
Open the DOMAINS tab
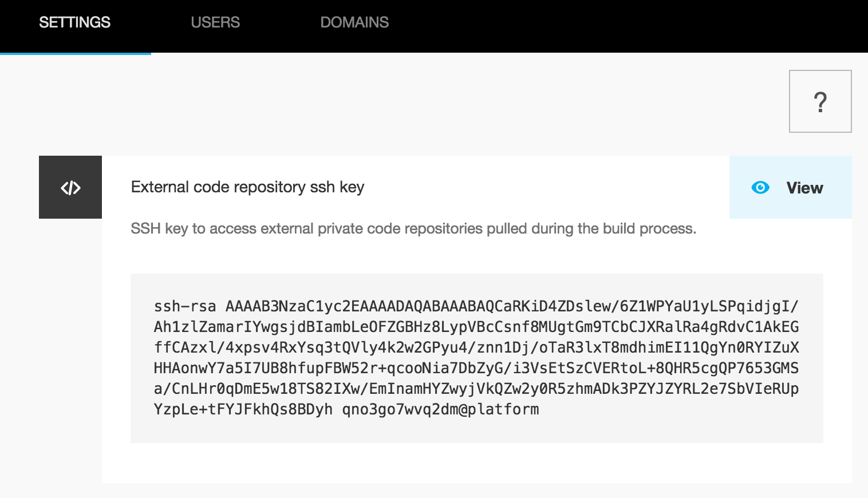354,23
